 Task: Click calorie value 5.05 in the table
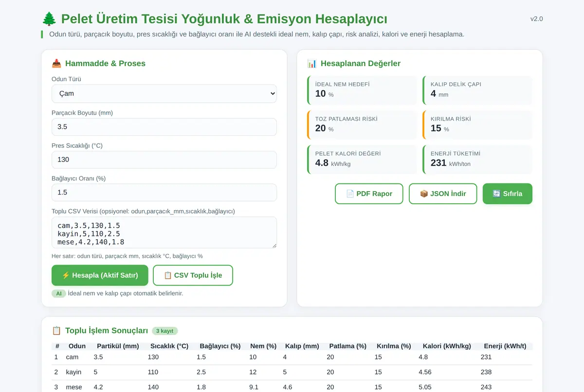coord(425,387)
